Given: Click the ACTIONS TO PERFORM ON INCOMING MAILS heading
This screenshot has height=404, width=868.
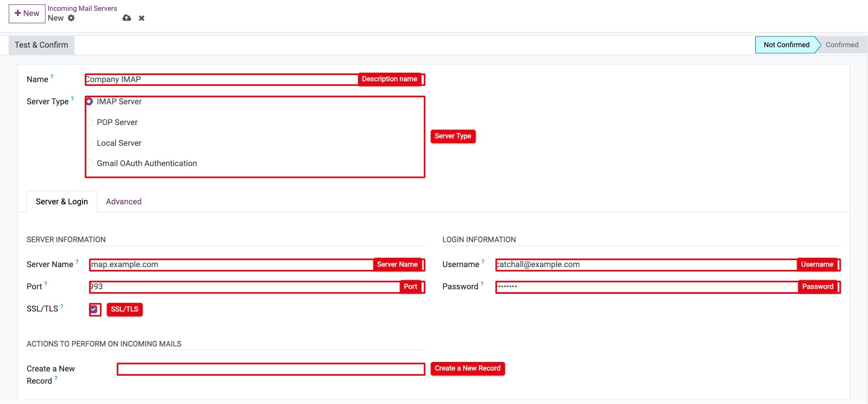Looking at the screenshot, I should [x=104, y=344].
